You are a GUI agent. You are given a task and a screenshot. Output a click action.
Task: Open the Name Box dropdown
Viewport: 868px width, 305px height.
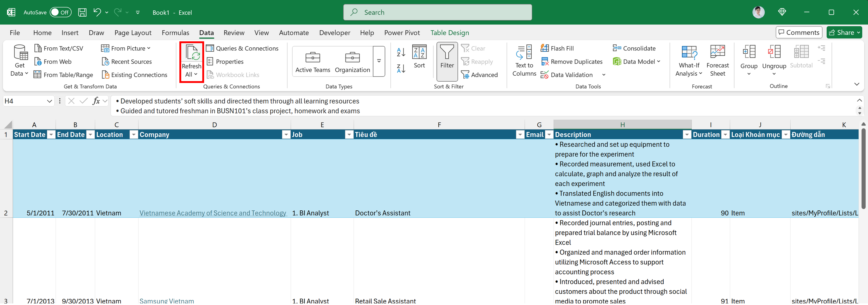pos(49,101)
